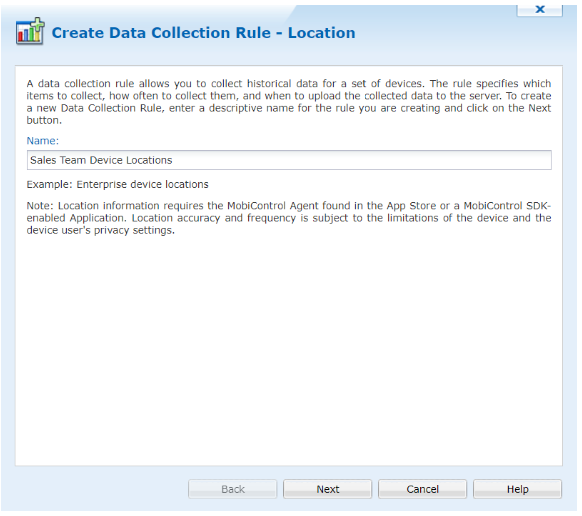582x516 pixels.
Task: Click the Note paragraph about MobiControl Agent
Action: coord(289,218)
